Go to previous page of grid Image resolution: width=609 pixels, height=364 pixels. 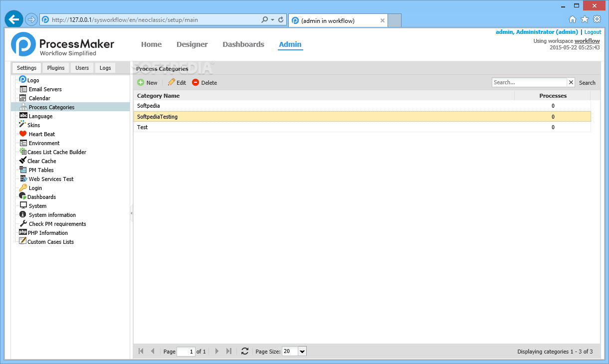tap(153, 351)
